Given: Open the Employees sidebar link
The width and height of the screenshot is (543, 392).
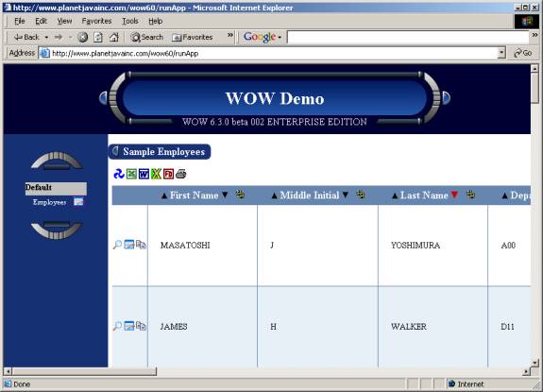Looking at the screenshot, I should [49, 202].
